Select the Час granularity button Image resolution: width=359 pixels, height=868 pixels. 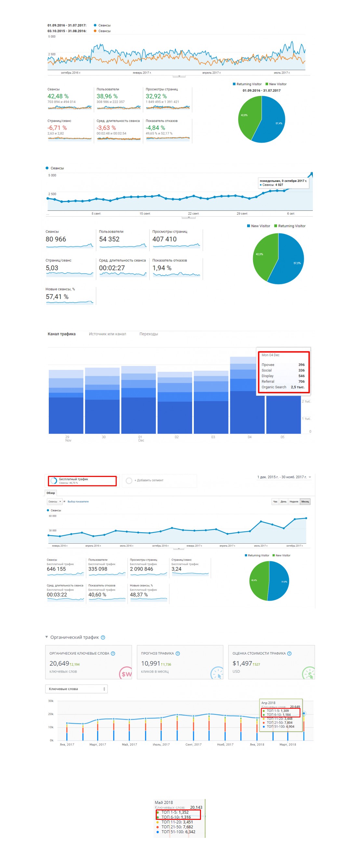275,501
